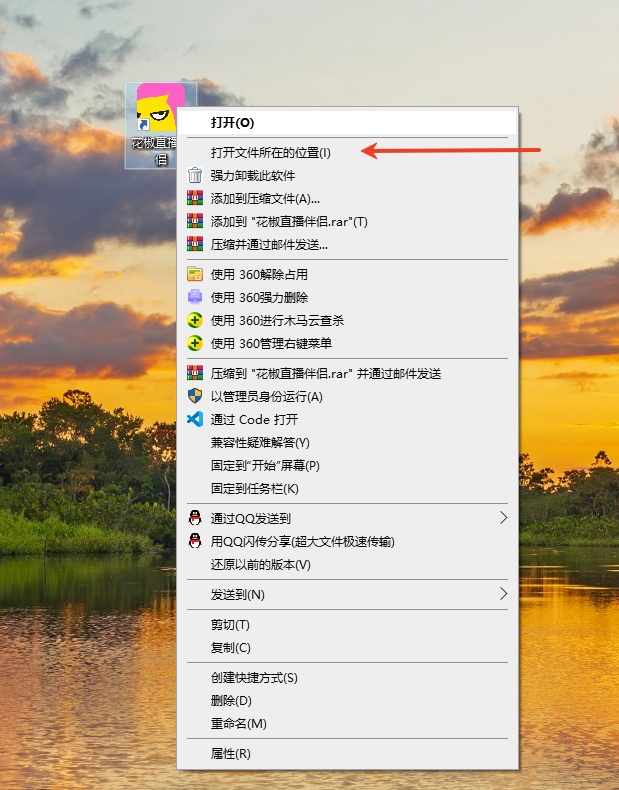Viewport: 619px width, 790px height.
Task: Choose 打开(O) from the context menu
Action: 347,122
